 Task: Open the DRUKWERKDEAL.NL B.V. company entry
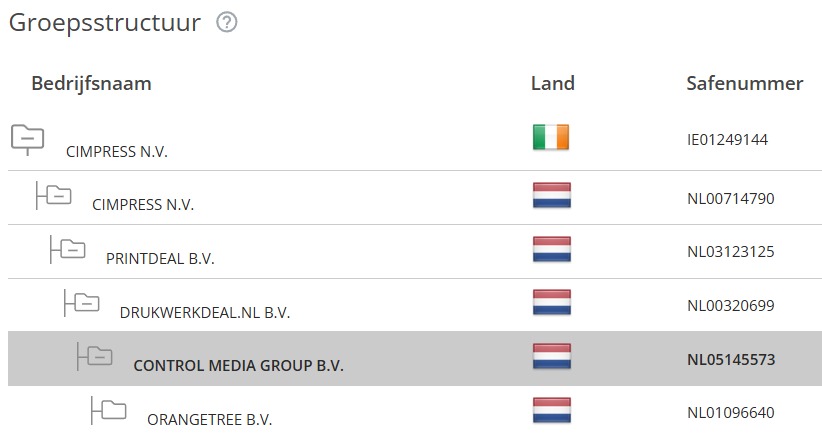tap(205, 313)
